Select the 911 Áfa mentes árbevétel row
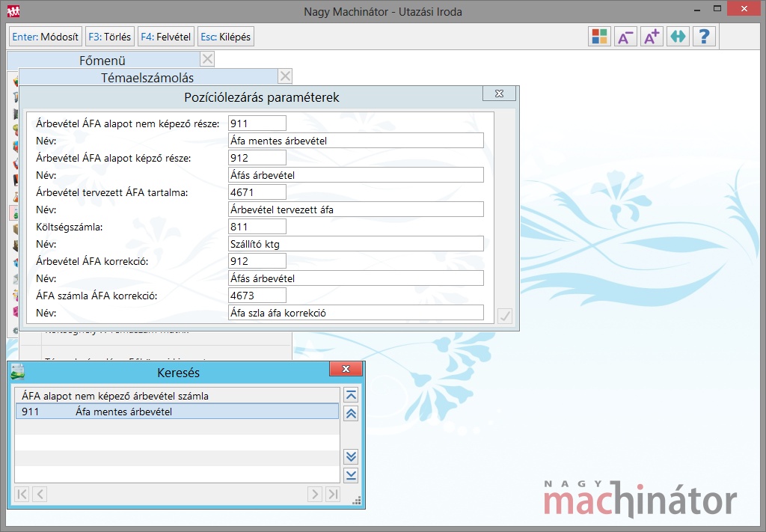Screen dimensions: 766x532 177,412
